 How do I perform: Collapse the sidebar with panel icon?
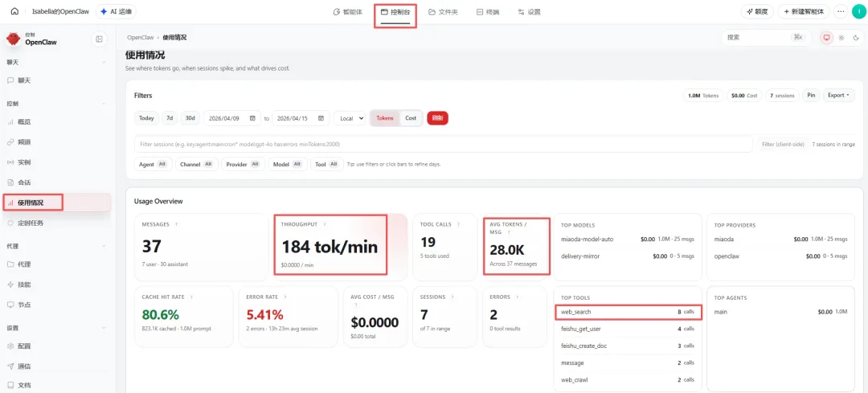[99, 39]
